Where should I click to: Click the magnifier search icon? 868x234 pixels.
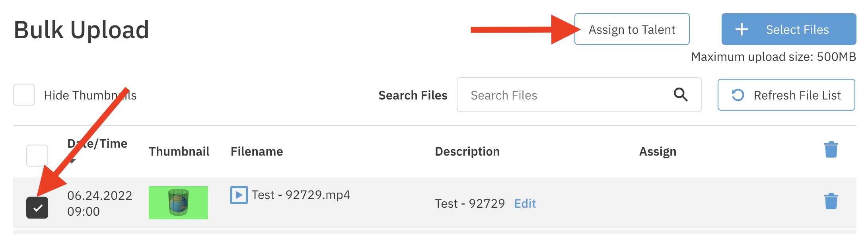tap(680, 95)
